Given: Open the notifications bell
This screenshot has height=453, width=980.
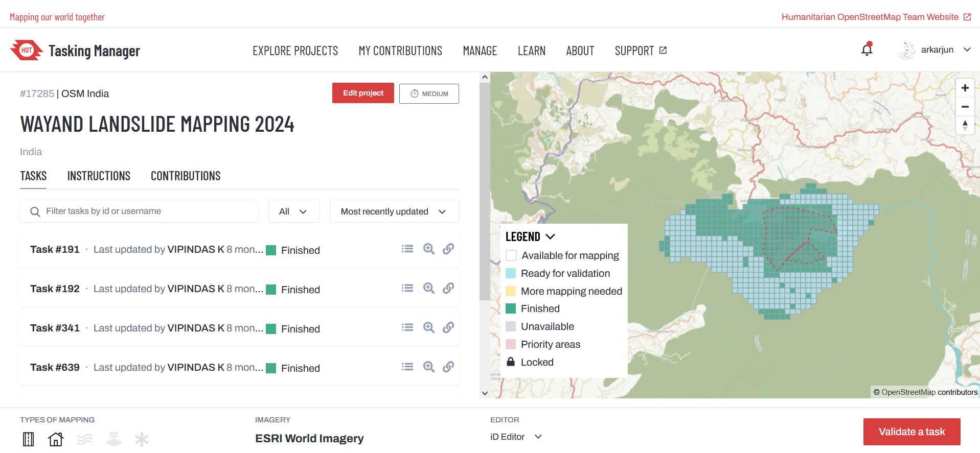Looking at the screenshot, I should pyautogui.click(x=867, y=50).
